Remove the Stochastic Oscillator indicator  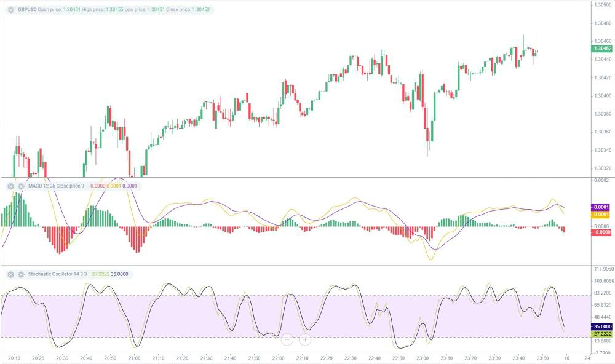(x=10, y=274)
